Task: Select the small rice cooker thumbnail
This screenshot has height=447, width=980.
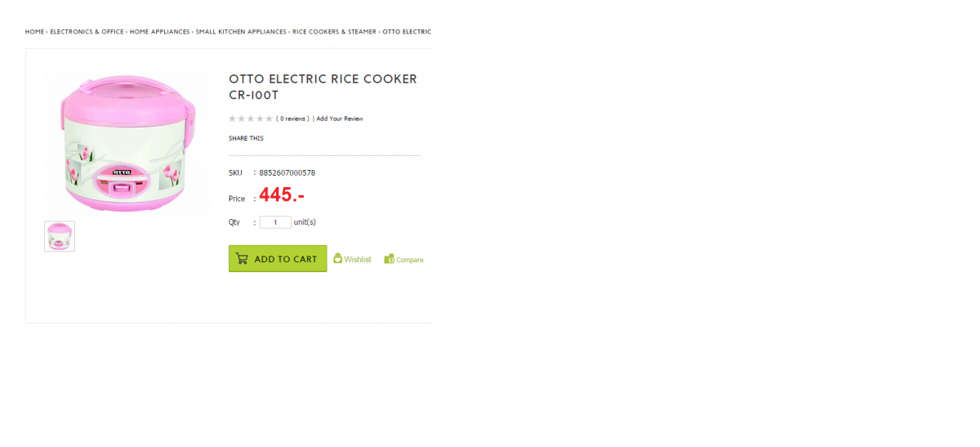Action: click(60, 236)
